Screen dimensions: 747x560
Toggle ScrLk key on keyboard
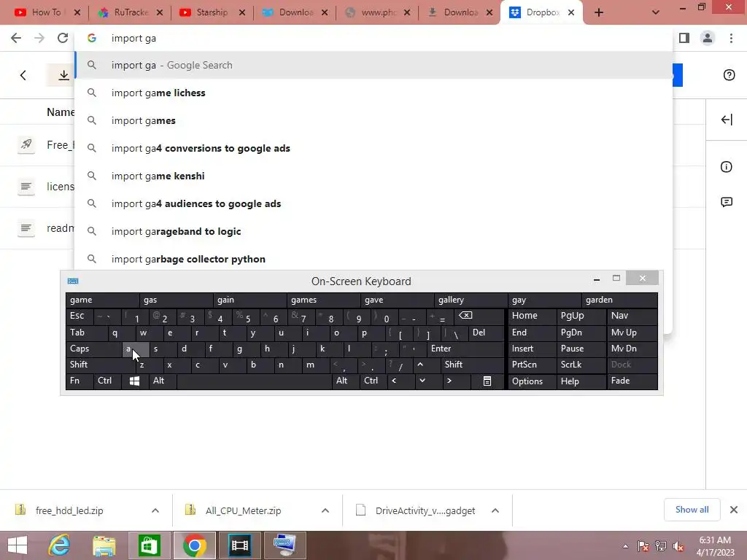[x=581, y=365]
